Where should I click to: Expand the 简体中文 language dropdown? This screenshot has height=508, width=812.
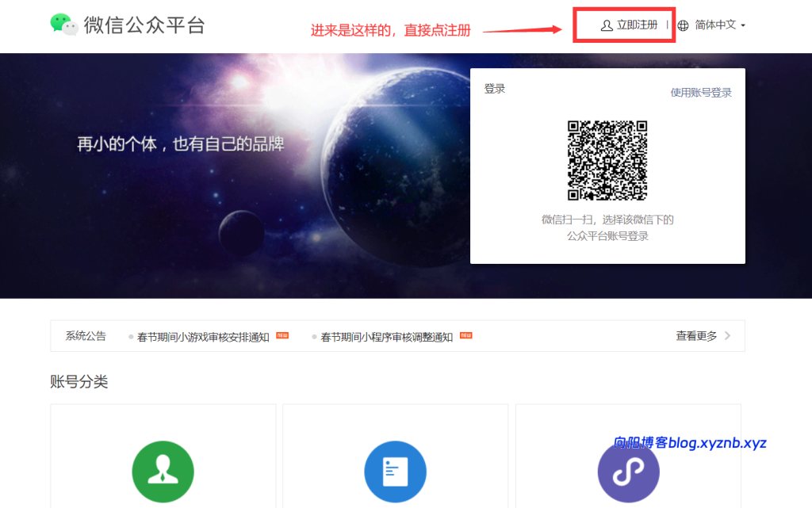pyautogui.click(x=715, y=25)
